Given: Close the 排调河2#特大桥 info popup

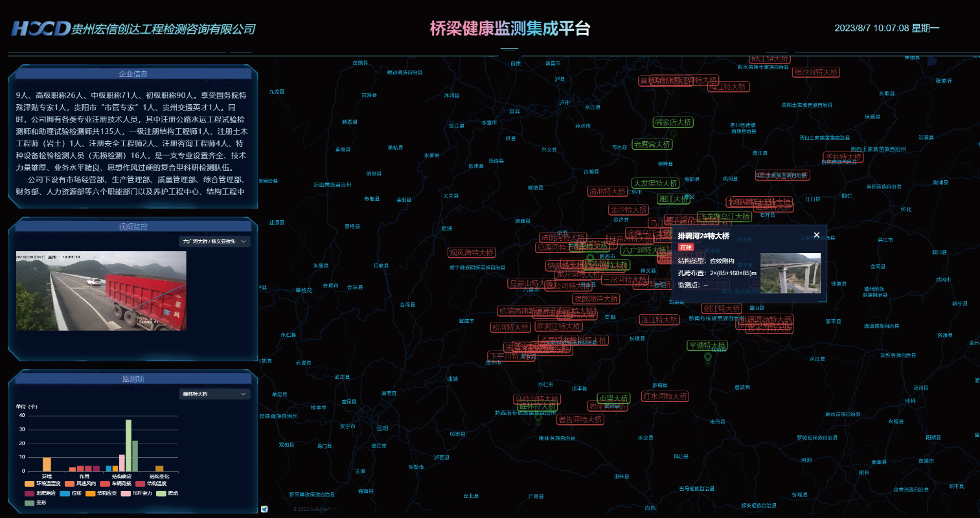Looking at the screenshot, I should point(816,235).
